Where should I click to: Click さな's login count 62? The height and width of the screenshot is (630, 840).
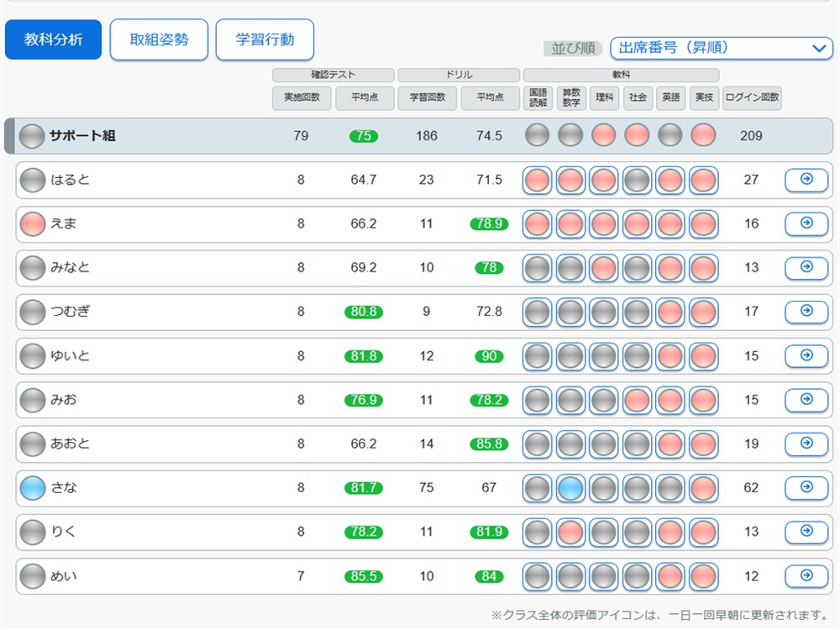tap(751, 487)
